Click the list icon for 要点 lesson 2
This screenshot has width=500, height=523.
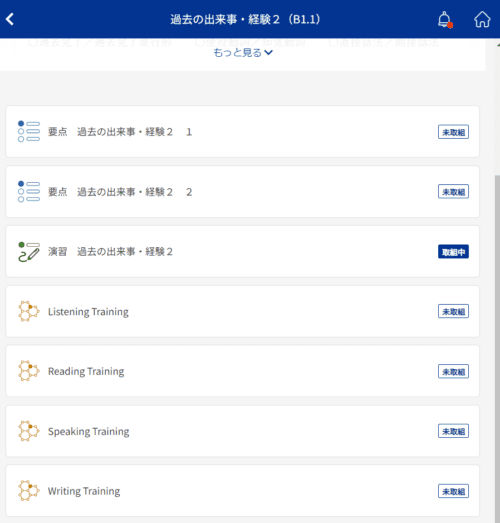[29, 191]
